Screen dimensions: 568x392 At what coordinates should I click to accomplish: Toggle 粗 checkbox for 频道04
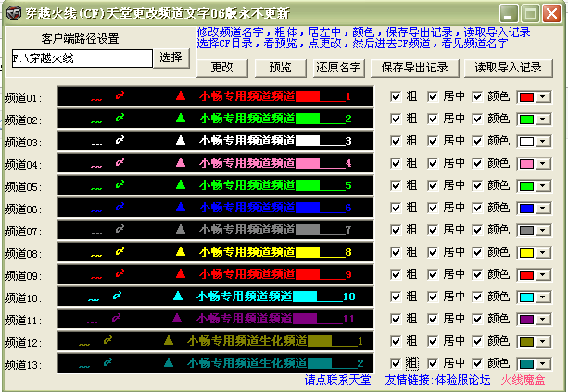pyautogui.click(x=396, y=163)
